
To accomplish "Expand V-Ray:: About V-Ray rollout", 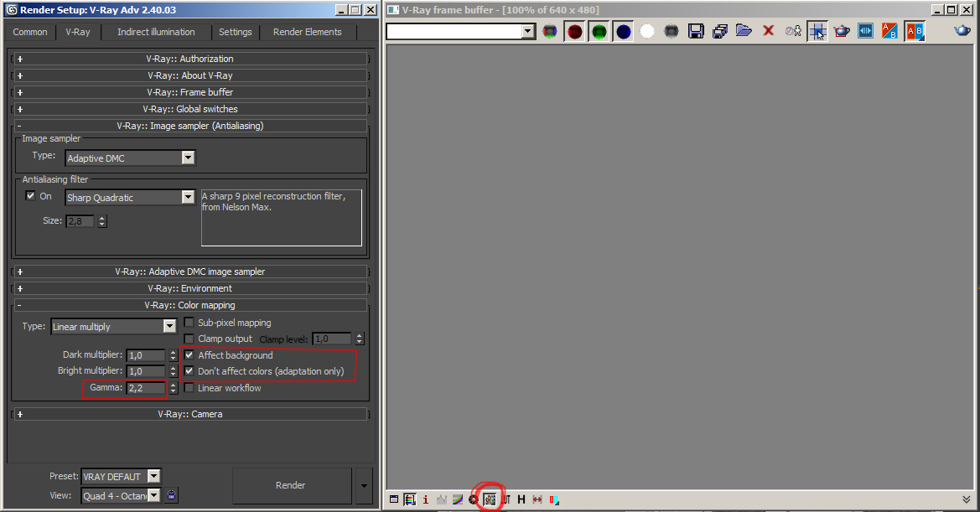I will [x=190, y=75].
